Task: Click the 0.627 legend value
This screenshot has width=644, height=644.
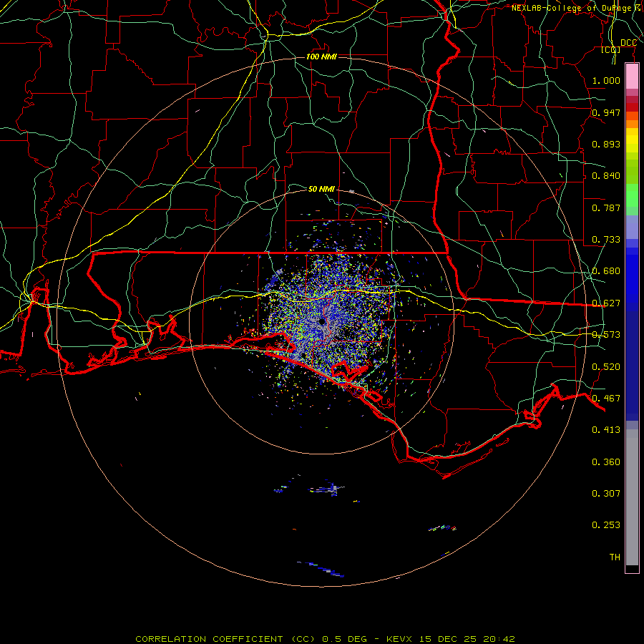Action: (606, 303)
